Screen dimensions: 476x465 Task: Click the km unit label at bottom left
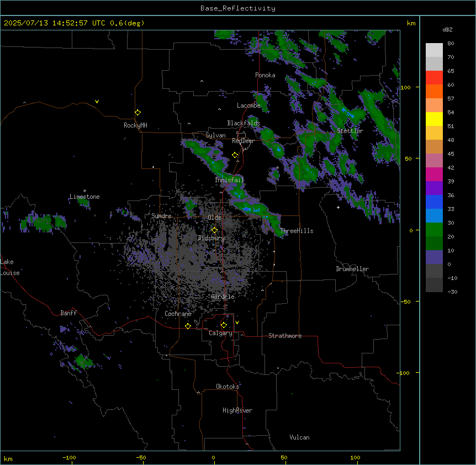8,458
